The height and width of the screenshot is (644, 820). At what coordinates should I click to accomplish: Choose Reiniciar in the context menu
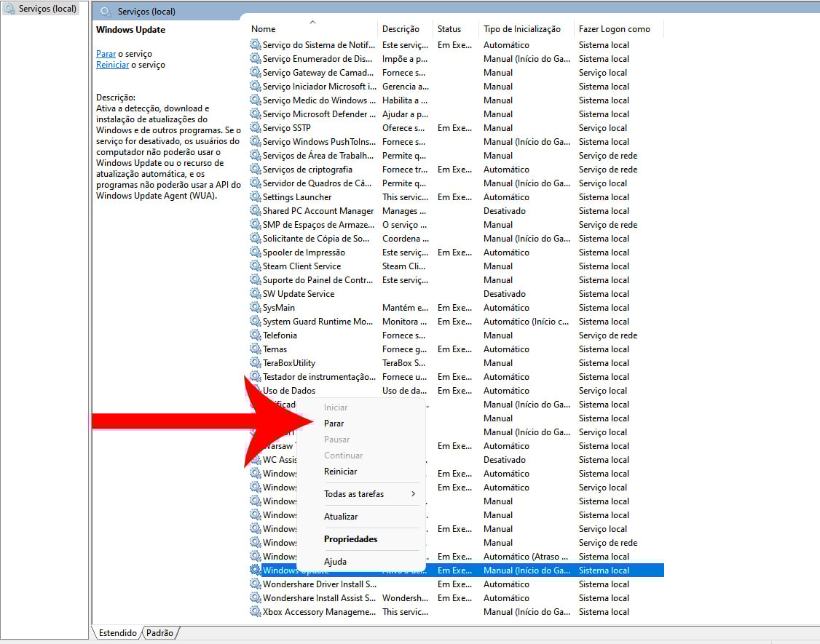pos(340,472)
